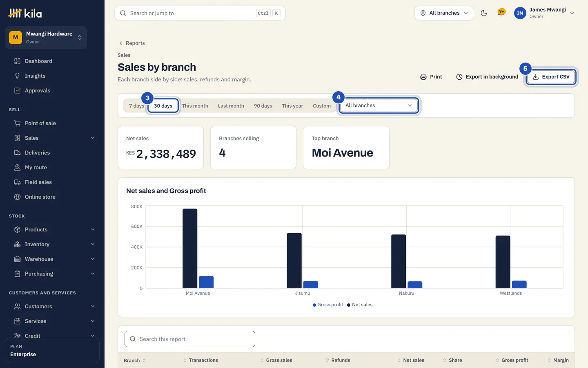Open the All branches header dropdown
The height and width of the screenshot is (368, 588).
pos(444,13)
